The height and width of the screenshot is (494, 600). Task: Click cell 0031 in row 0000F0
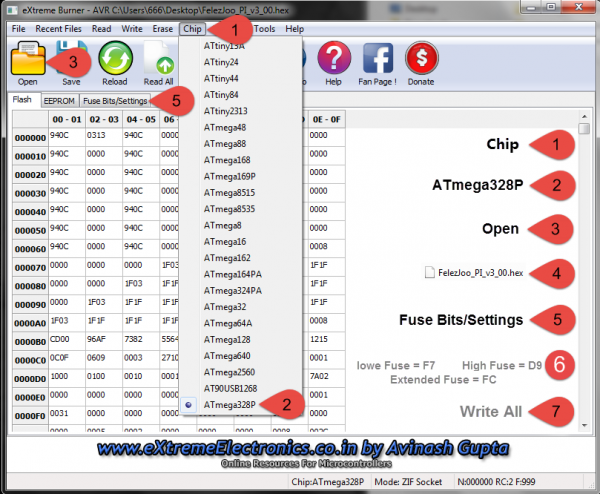click(67, 416)
